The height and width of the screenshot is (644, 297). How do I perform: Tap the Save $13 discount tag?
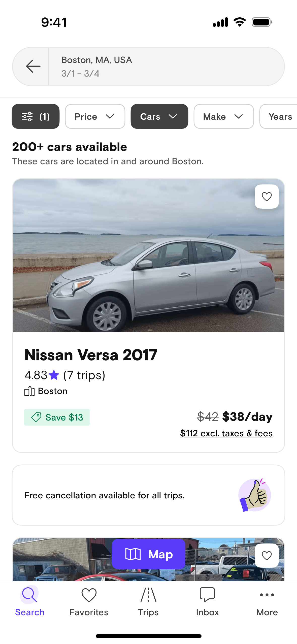[57, 417]
